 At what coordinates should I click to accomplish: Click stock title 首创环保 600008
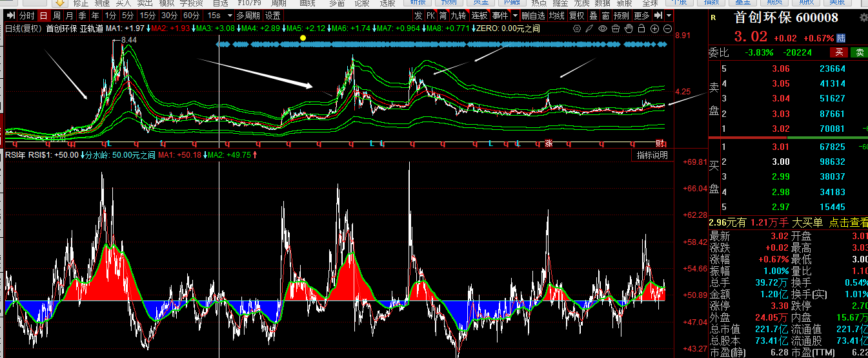[x=787, y=18]
